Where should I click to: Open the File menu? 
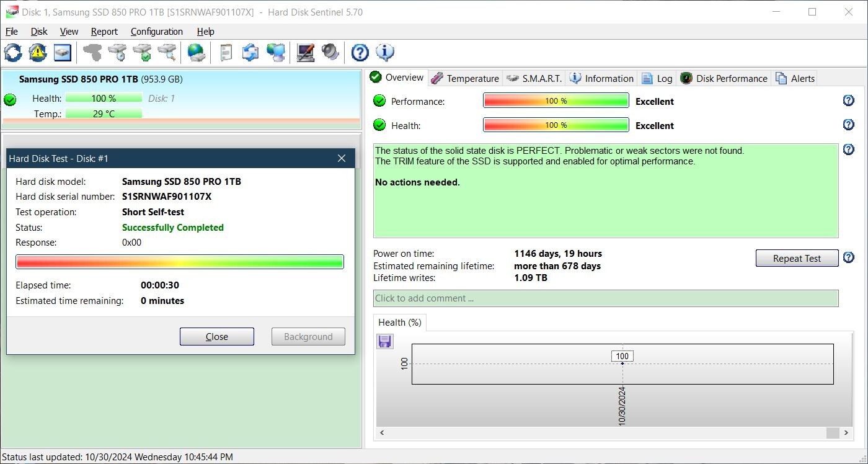12,32
